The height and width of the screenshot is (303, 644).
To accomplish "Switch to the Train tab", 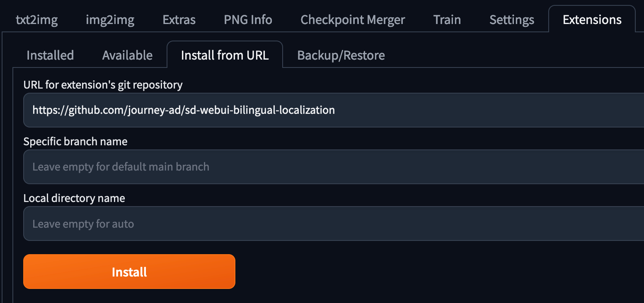I will (x=447, y=20).
